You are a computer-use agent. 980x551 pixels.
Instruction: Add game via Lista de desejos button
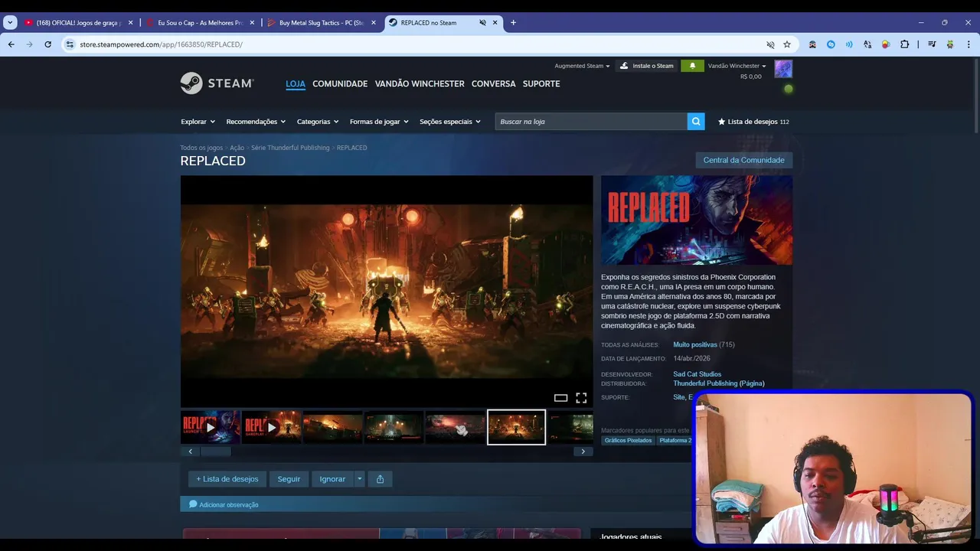point(227,479)
